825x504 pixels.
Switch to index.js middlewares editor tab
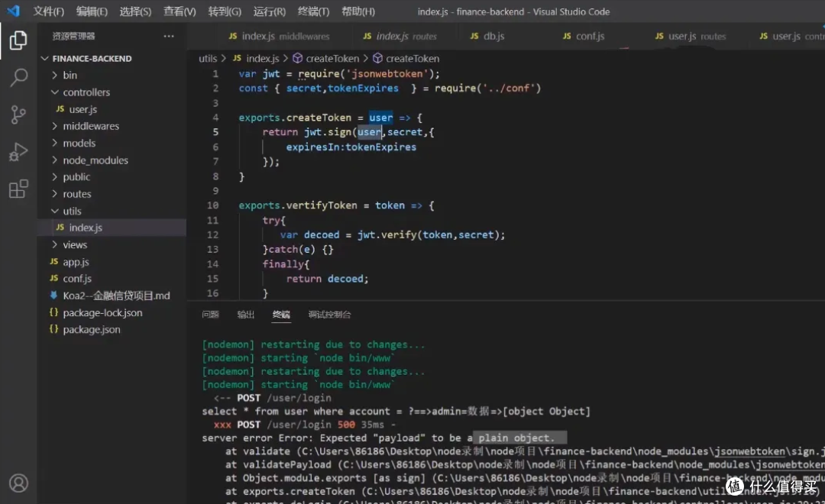[x=279, y=37]
